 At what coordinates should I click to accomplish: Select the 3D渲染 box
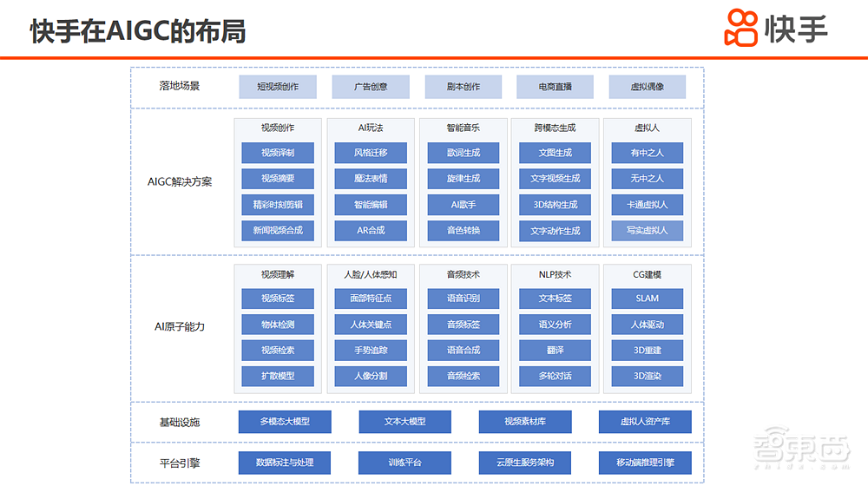[x=648, y=376]
